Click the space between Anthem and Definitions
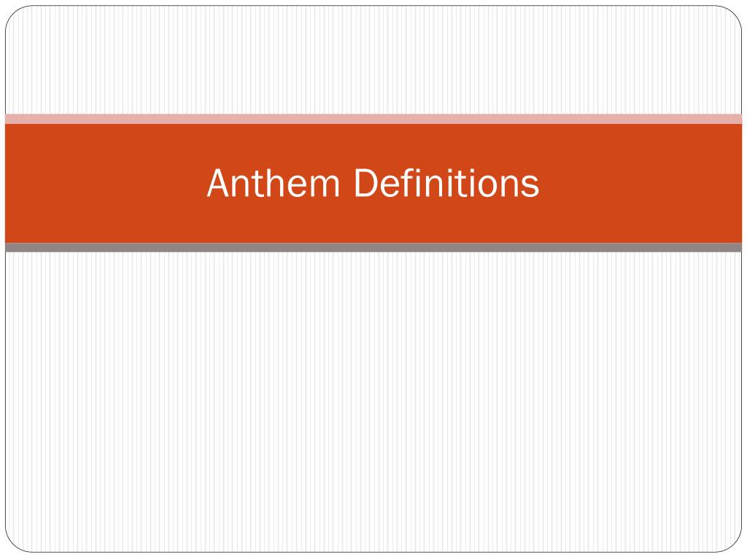Screen dimensions: 747x560 (x=347, y=183)
